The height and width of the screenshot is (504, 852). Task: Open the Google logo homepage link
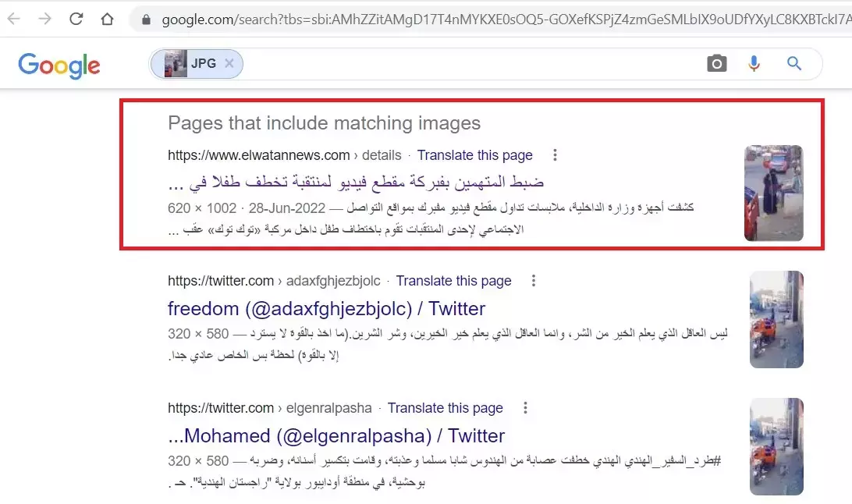(59, 66)
